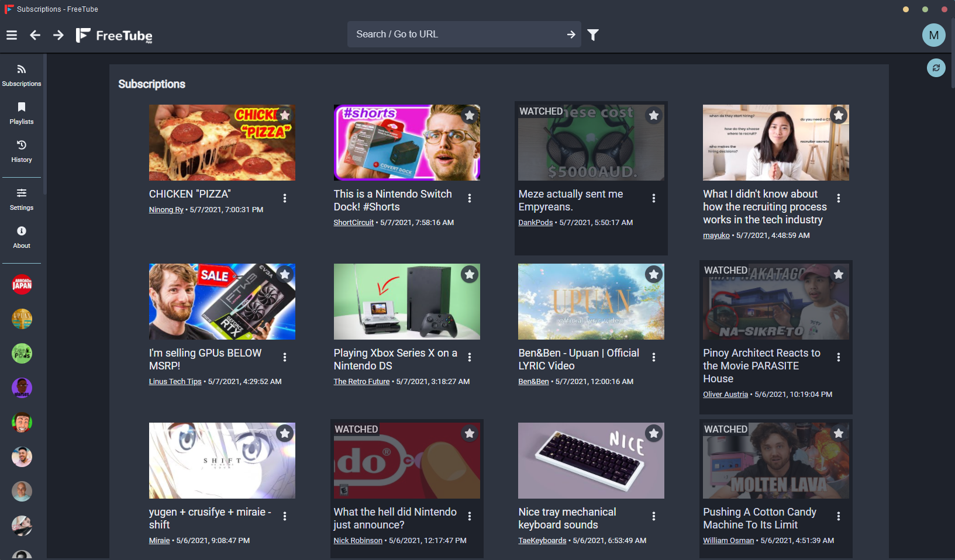Open title "Pushing A Cotton Candy Machine To Its Limit"
This screenshot has width=955, height=560.
[760, 518]
